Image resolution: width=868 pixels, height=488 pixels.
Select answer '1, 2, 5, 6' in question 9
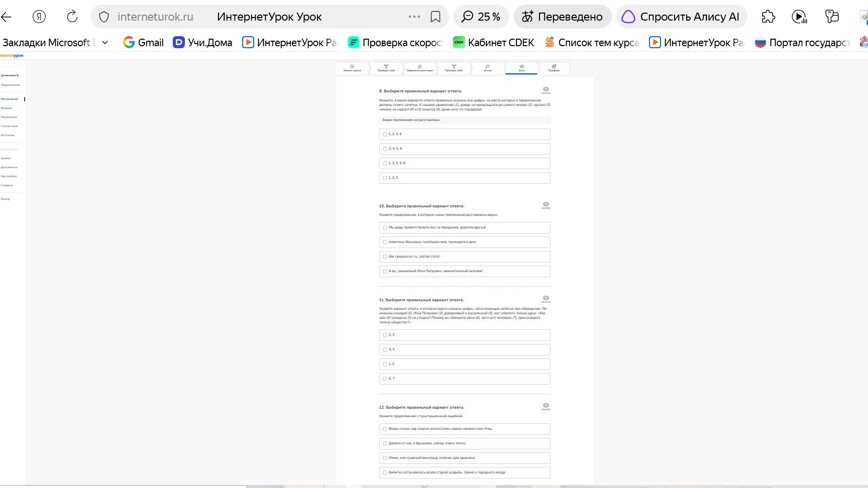pyautogui.click(x=465, y=134)
